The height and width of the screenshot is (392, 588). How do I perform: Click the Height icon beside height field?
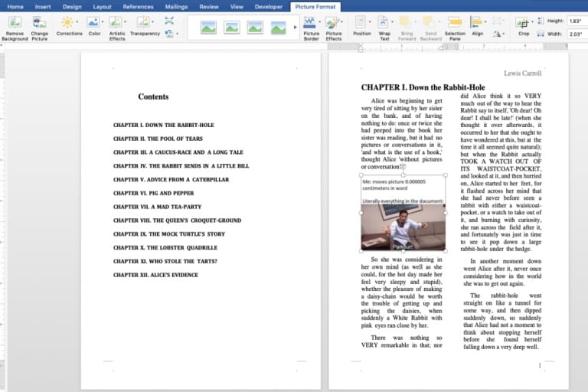(x=541, y=21)
